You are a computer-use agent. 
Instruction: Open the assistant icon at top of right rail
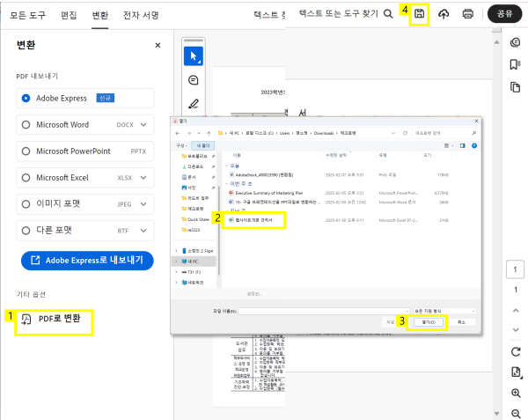tap(515, 42)
